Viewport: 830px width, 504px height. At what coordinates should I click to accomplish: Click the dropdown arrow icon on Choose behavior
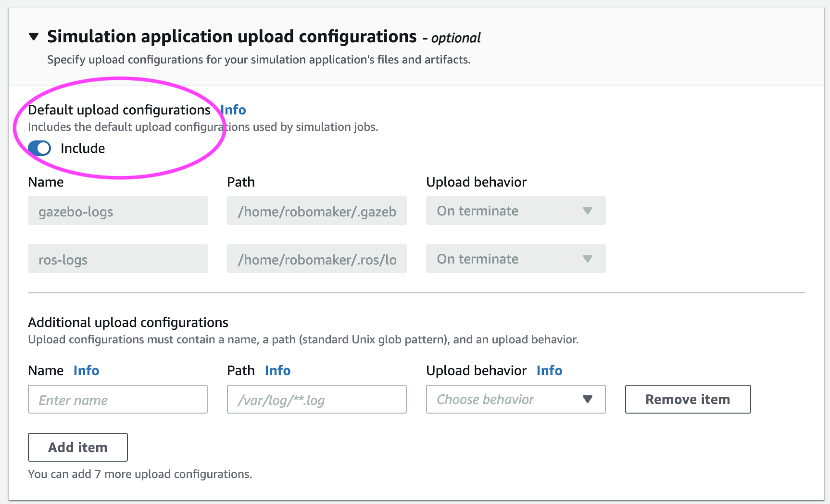[588, 399]
